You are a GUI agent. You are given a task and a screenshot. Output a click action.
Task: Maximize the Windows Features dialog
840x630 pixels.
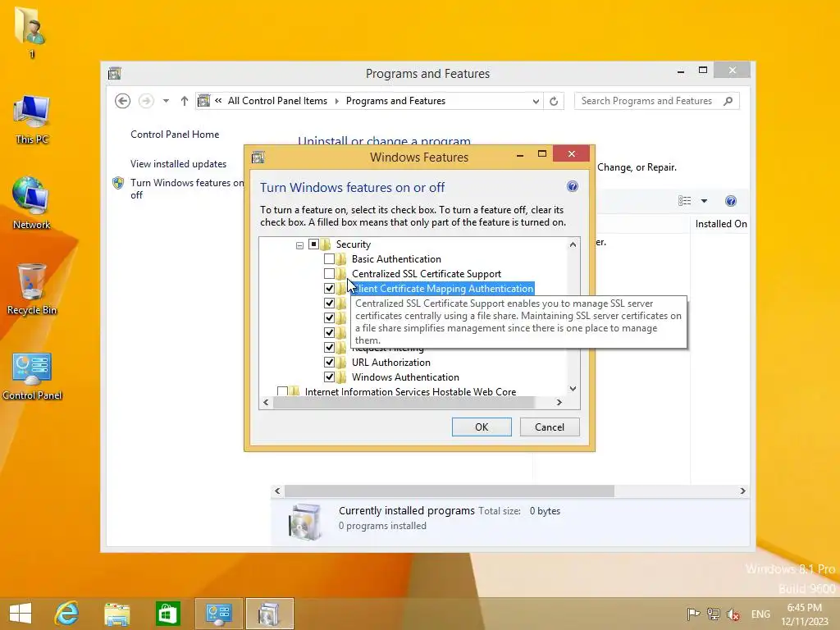point(542,153)
